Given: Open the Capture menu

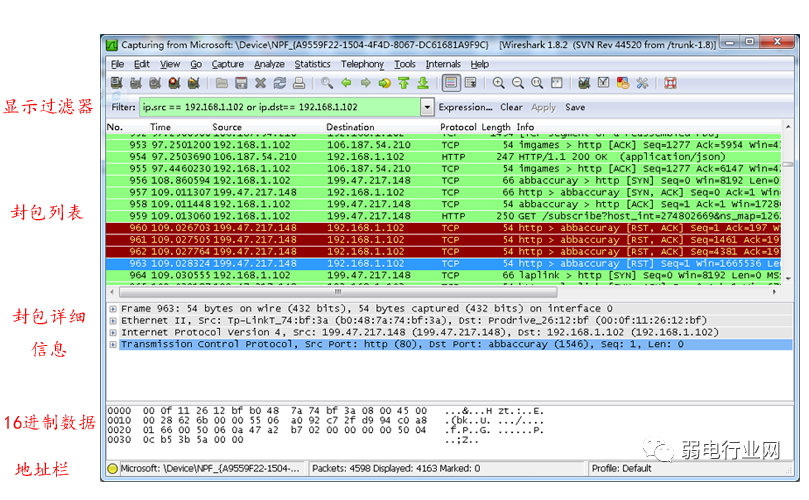Looking at the screenshot, I should click(228, 64).
